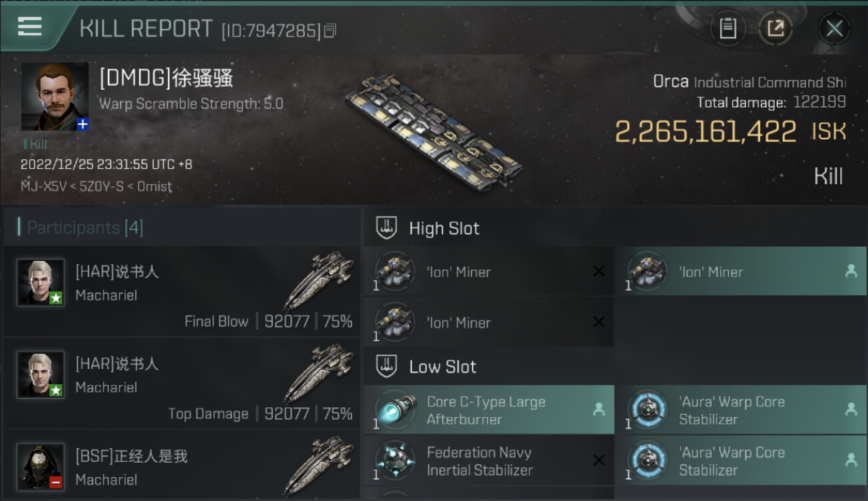Open the hamburger menu icon
868x501 pixels.
[x=29, y=27]
